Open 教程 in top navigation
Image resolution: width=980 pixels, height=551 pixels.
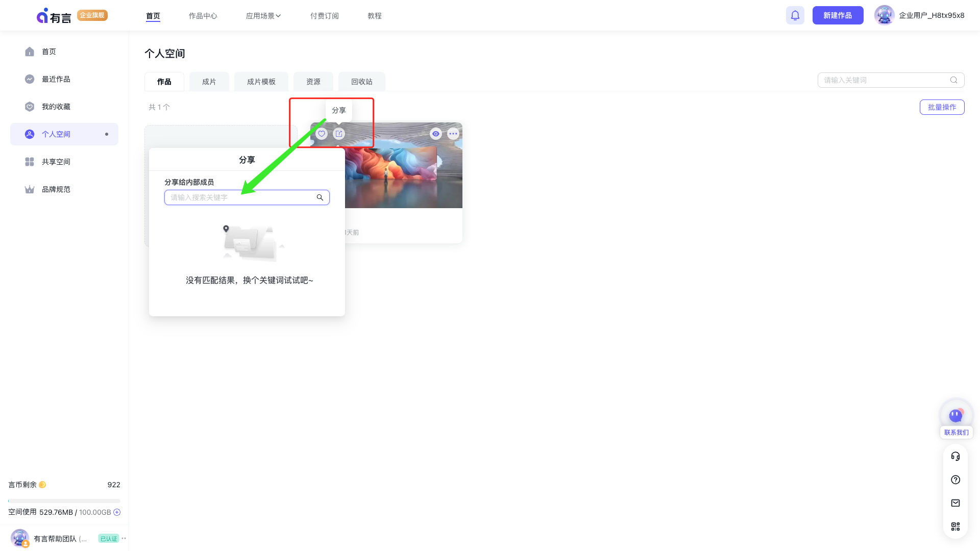point(375,16)
